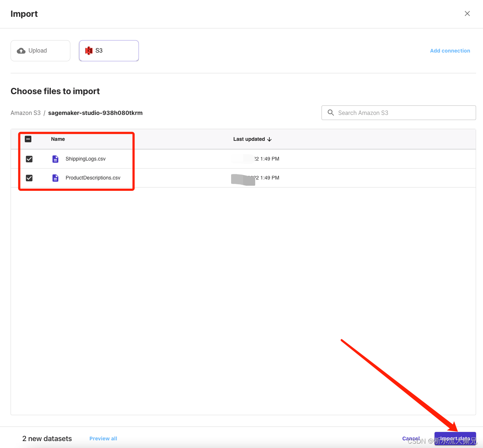The image size is (483, 448).
Task: Click the red S3 bucket icon
Action: tap(89, 51)
